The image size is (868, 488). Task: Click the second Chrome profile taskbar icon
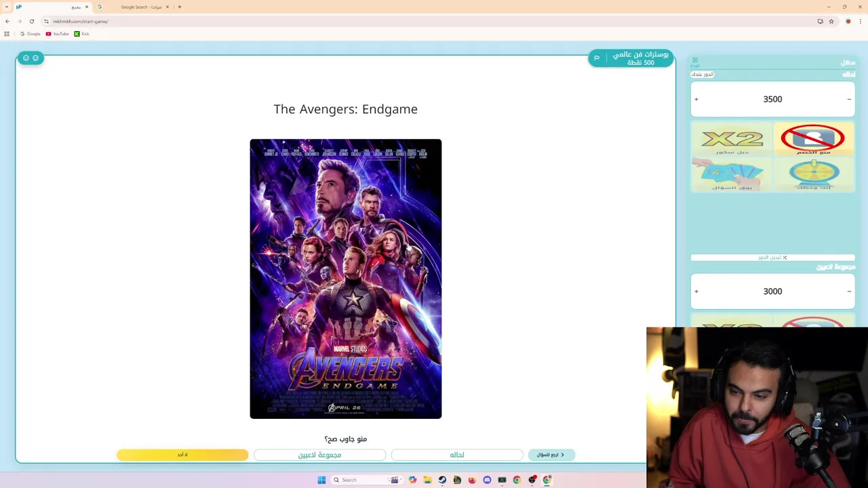click(547, 480)
